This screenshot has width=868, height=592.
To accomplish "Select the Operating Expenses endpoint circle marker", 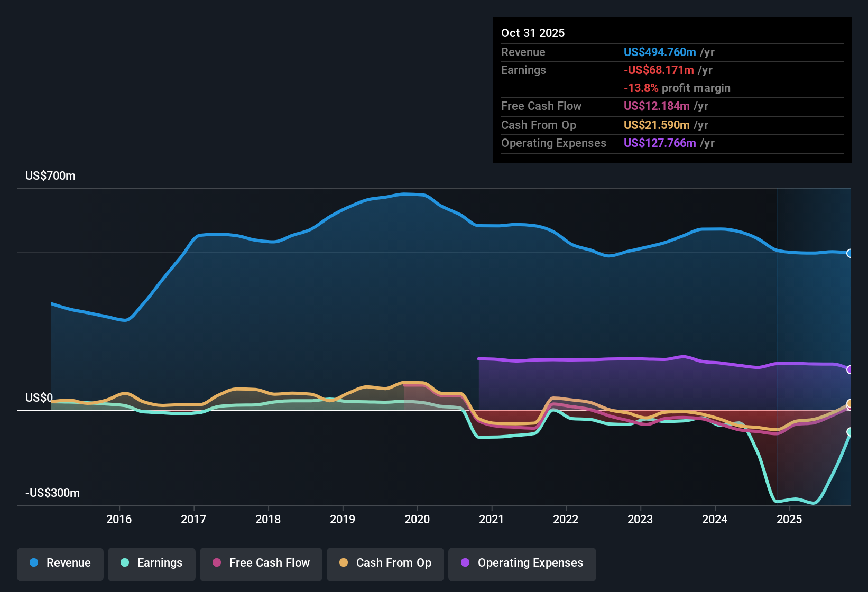I will [x=849, y=369].
